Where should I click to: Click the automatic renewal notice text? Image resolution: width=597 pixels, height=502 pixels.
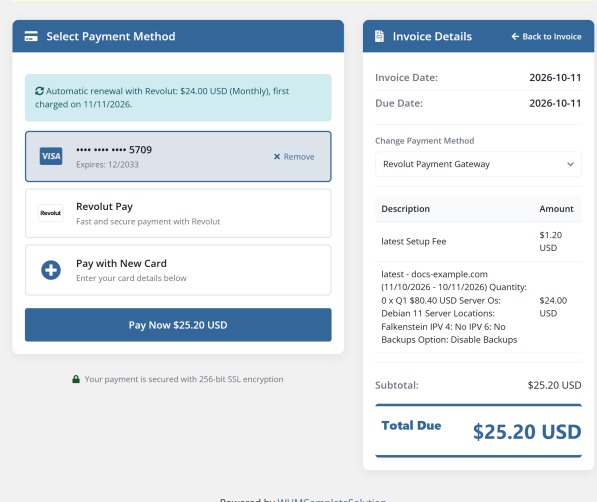(x=162, y=98)
